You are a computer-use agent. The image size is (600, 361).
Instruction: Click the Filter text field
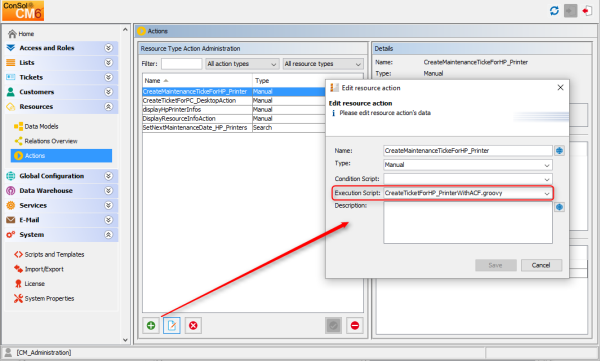[181, 64]
